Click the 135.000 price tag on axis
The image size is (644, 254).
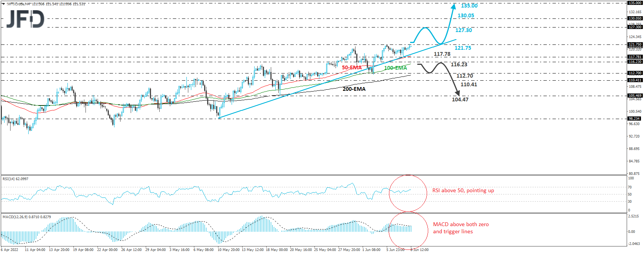635,3
